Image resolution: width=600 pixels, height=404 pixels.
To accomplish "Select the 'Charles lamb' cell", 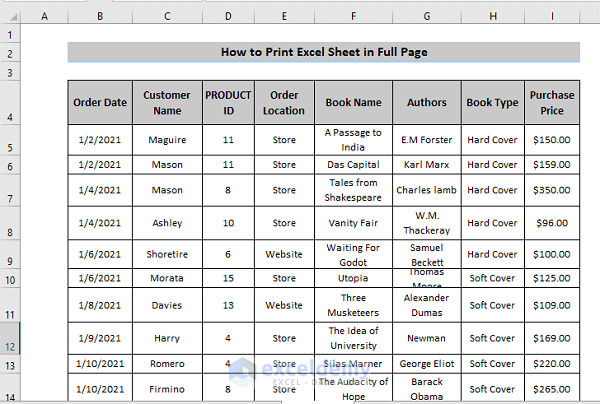I will pos(427,191).
